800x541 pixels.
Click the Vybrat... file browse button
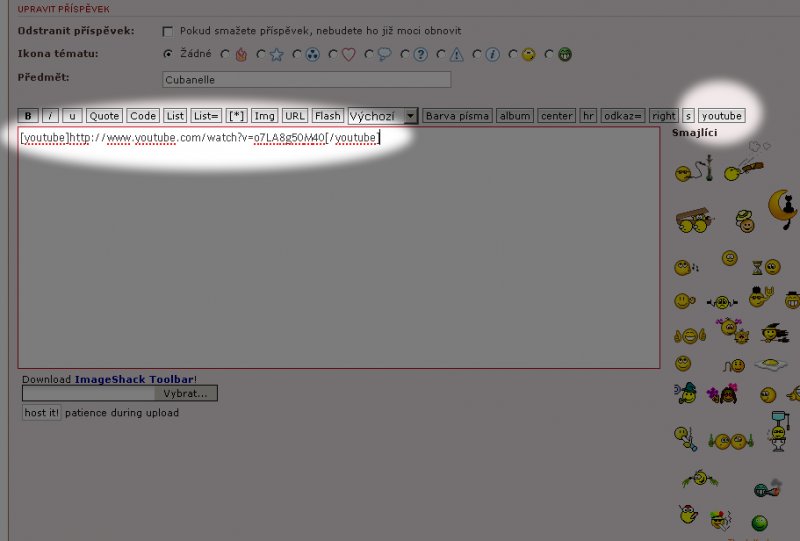tap(185, 394)
